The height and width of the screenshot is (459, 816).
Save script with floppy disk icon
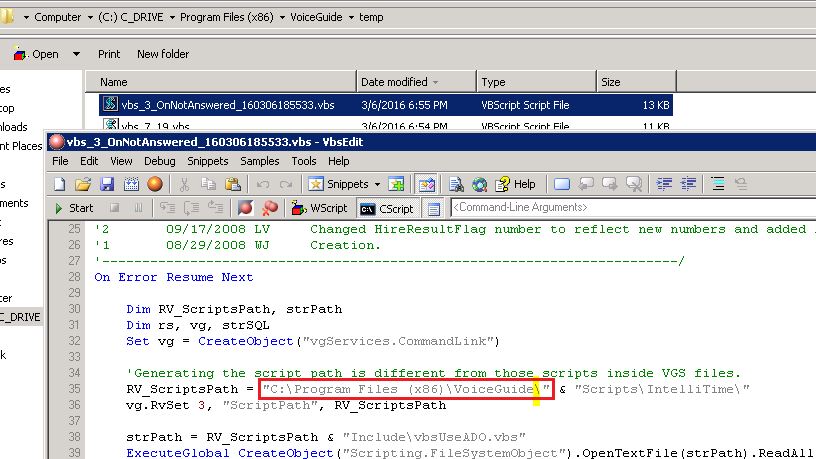tap(107, 184)
